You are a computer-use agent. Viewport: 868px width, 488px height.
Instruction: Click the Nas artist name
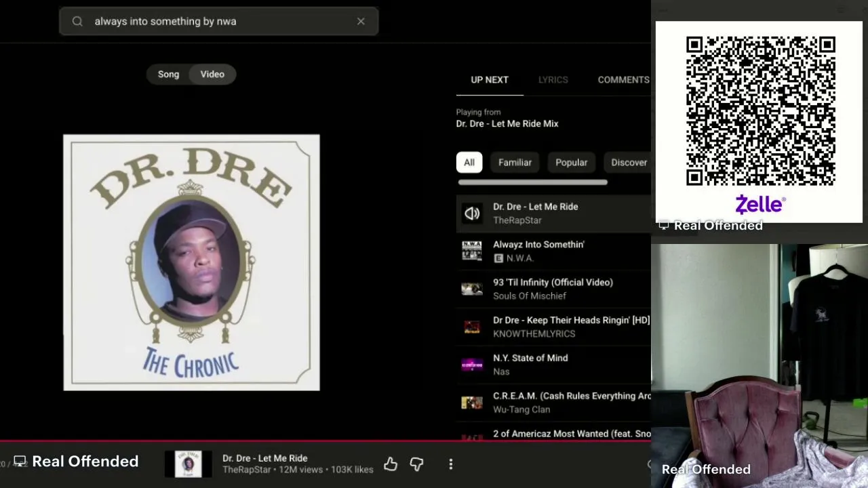pos(501,372)
